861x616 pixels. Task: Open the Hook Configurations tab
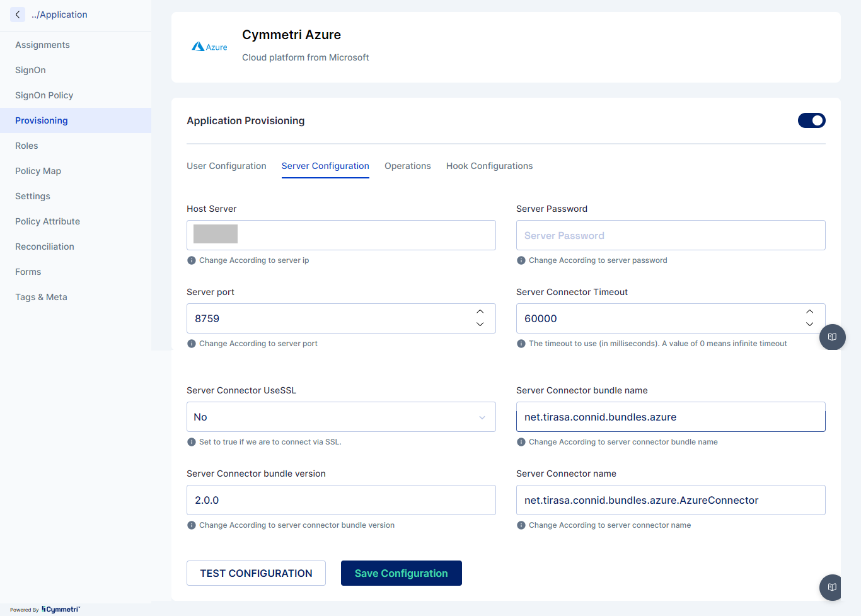coord(489,166)
